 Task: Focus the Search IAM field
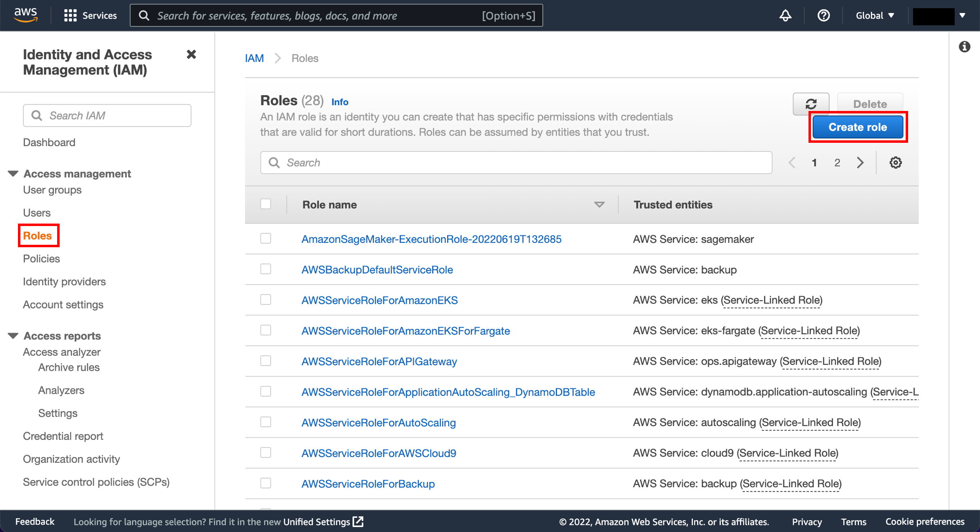pos(107,115)
